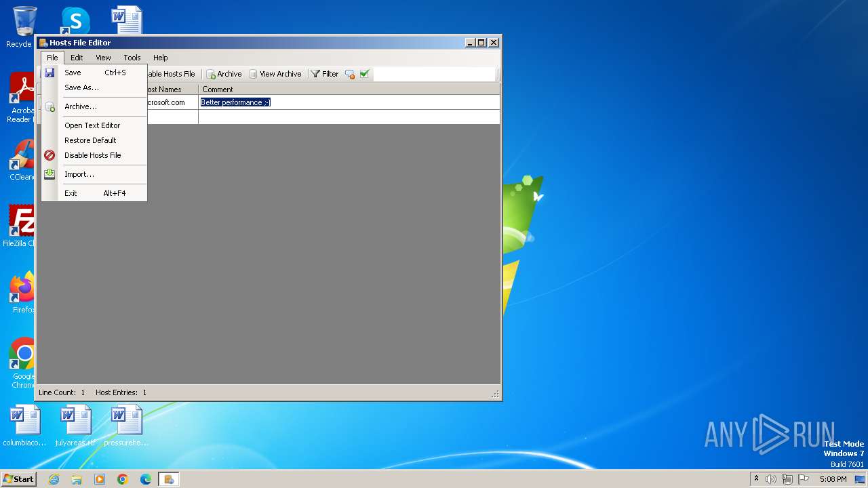Open the FileZilla Client desktop icon
868x488 pixels.
pyautogui.click(x=20, y=226)
